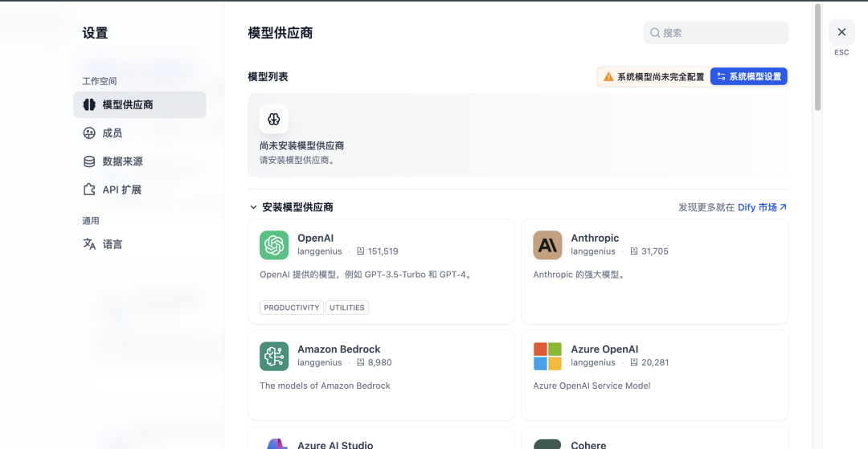This screenshot has height=449, width=868.
Task: Click langgenius author under Anthropic
Action: coord(593,251)
